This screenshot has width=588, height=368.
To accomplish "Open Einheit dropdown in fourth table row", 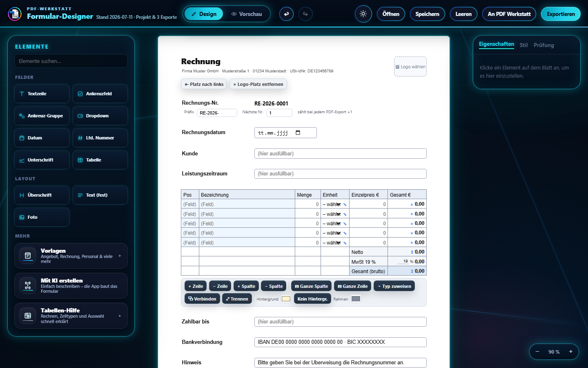I will coord(332,233).
